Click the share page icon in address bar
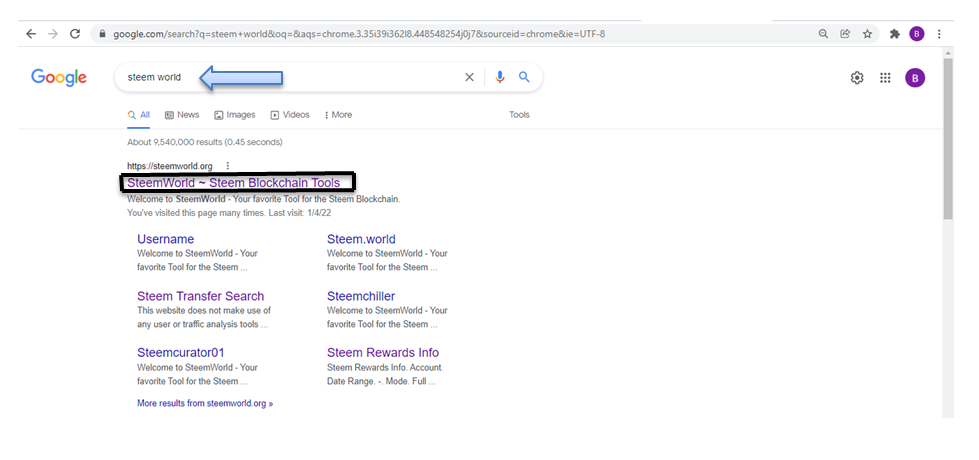The image size is (979, 460). click(x=845, y=34)
